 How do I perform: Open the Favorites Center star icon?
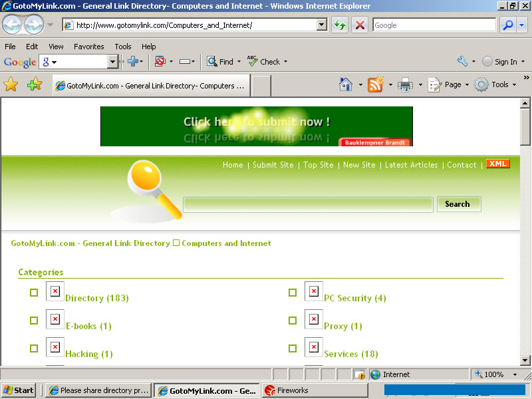pyautogui.click(x=11, y=84)
